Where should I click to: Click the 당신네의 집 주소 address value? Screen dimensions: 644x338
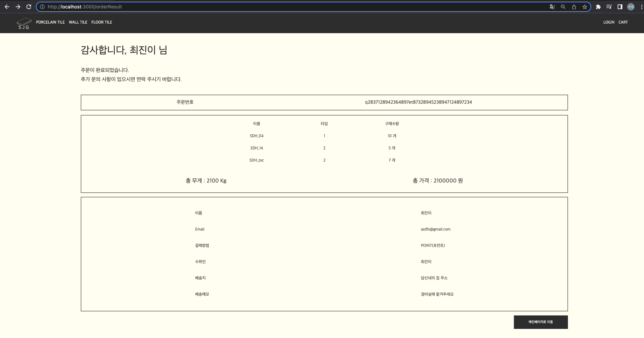434,278
